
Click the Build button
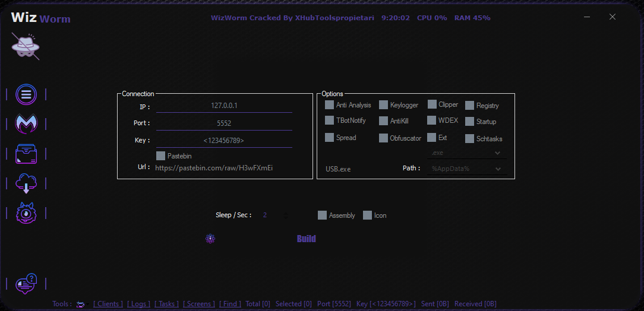(307, 239)
